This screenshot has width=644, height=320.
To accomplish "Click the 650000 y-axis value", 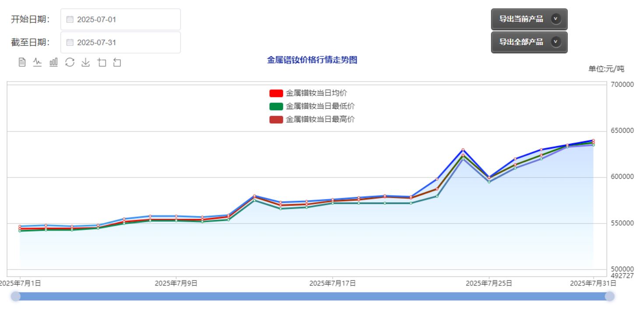I will point(622,131).
